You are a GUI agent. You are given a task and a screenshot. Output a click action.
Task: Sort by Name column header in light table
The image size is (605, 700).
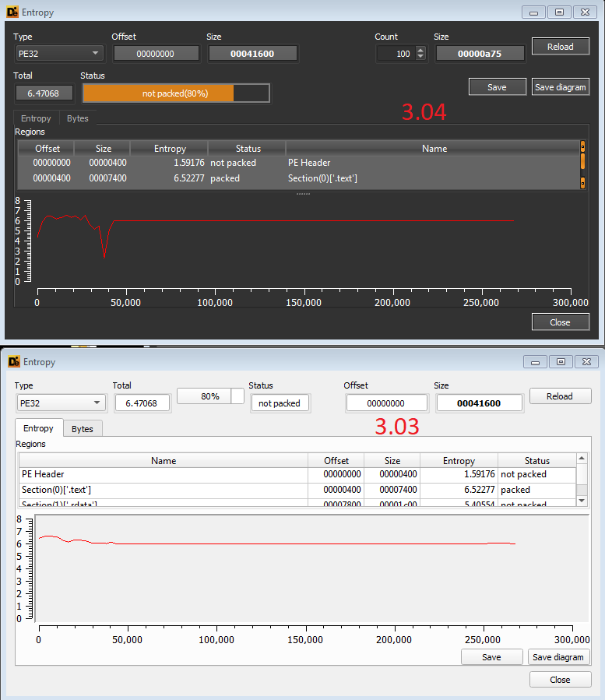(x=164, y=460)
